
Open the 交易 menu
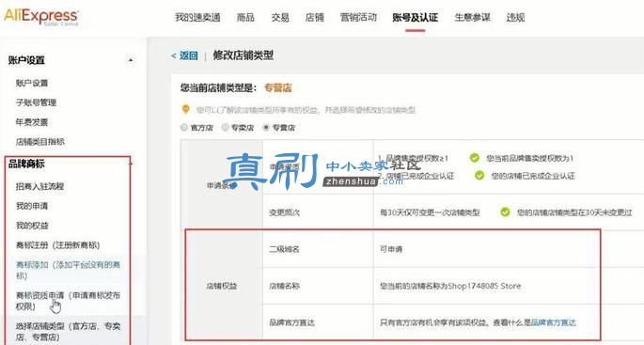pos(280,18)
